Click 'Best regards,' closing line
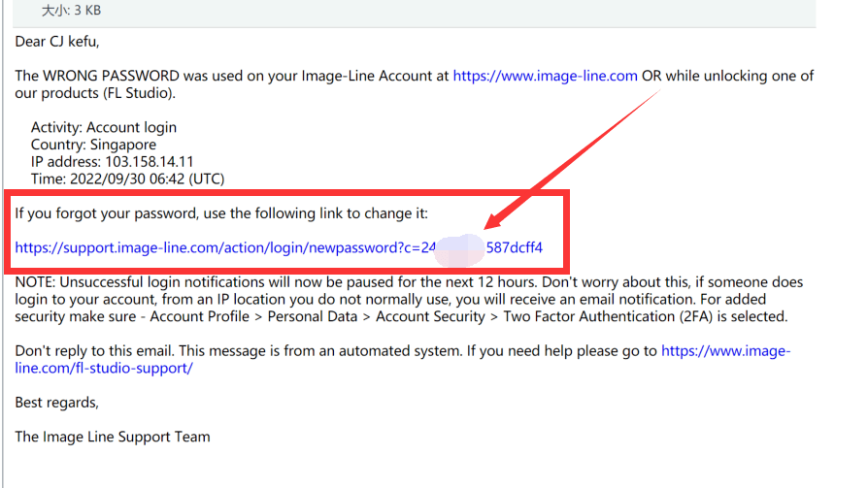 pos(57,403)
